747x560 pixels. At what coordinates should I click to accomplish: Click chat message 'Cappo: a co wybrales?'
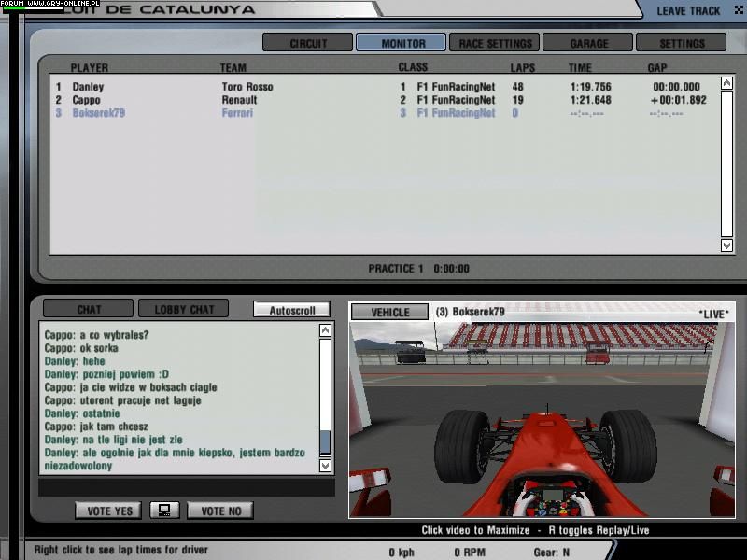coord(97,335)
